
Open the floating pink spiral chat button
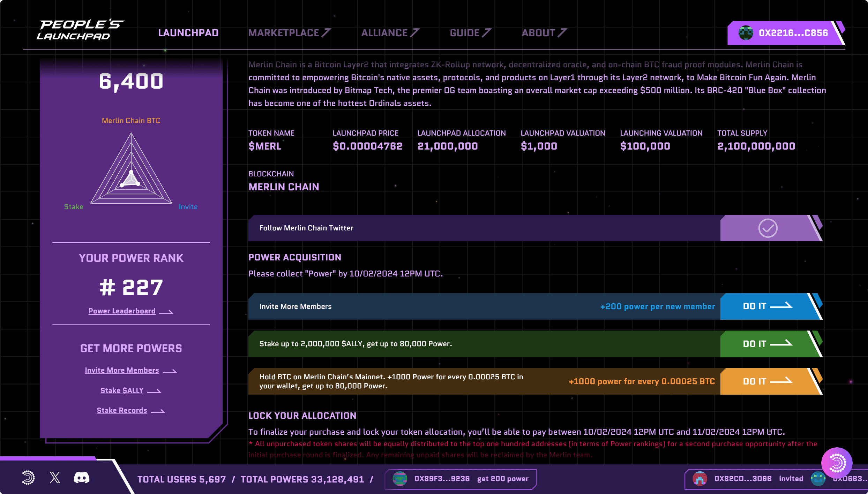(837, 463)
